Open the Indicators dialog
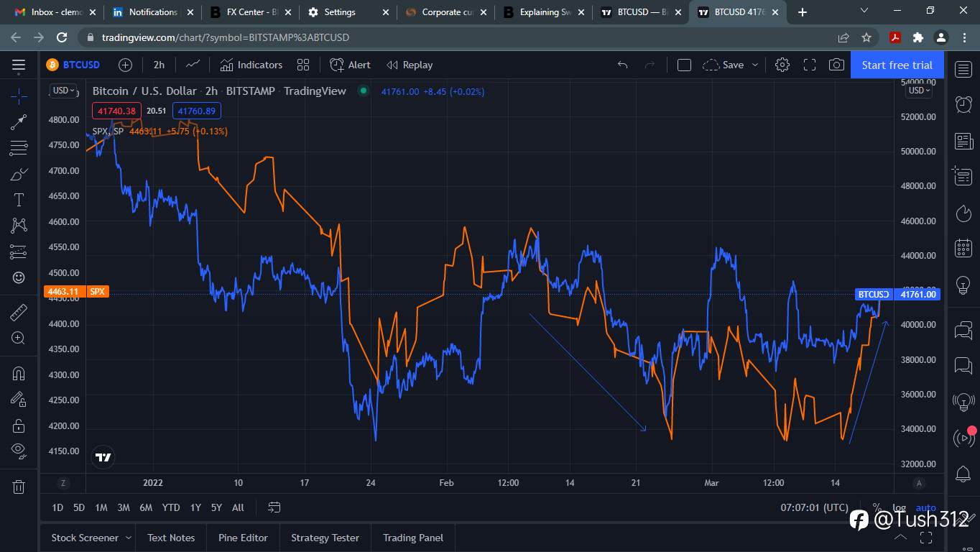Viewport: 980px width, 552px height. (251, 65)
